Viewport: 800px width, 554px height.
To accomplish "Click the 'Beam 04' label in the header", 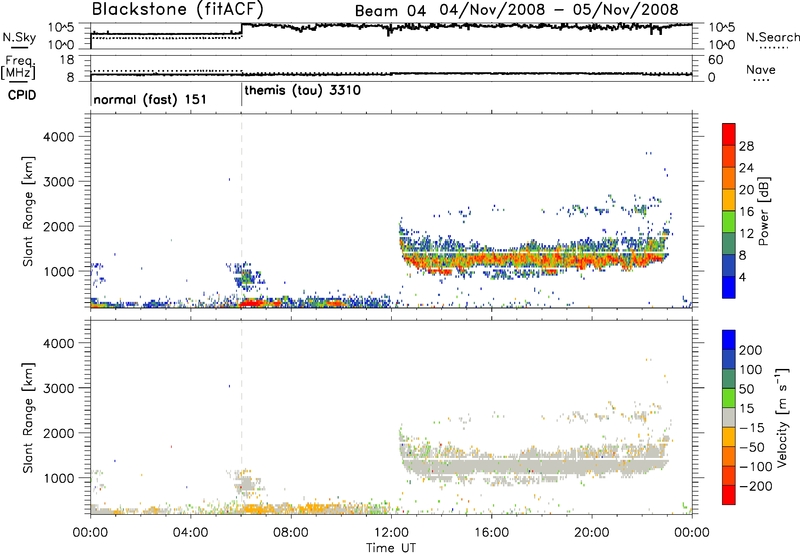I will pos(390,11).
